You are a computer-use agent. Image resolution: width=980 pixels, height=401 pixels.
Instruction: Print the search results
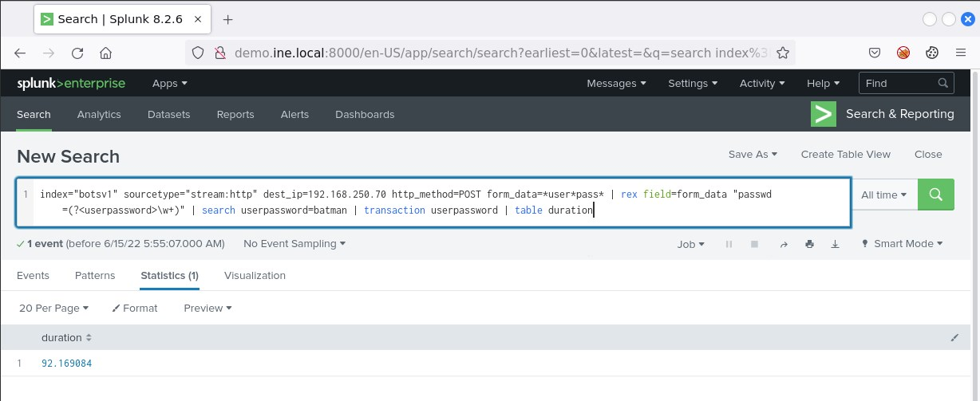tap(809, 244)
